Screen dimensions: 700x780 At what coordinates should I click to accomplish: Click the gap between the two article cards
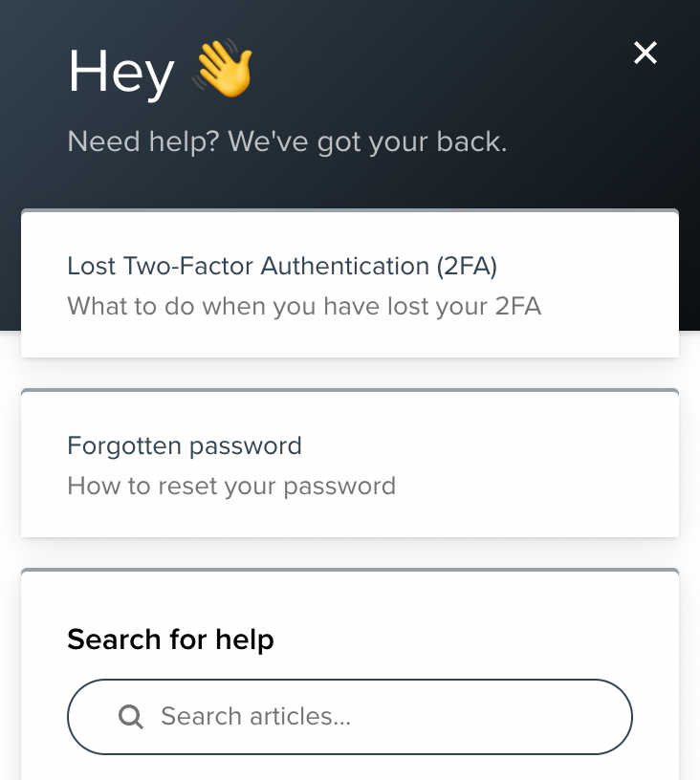point(350,373)
